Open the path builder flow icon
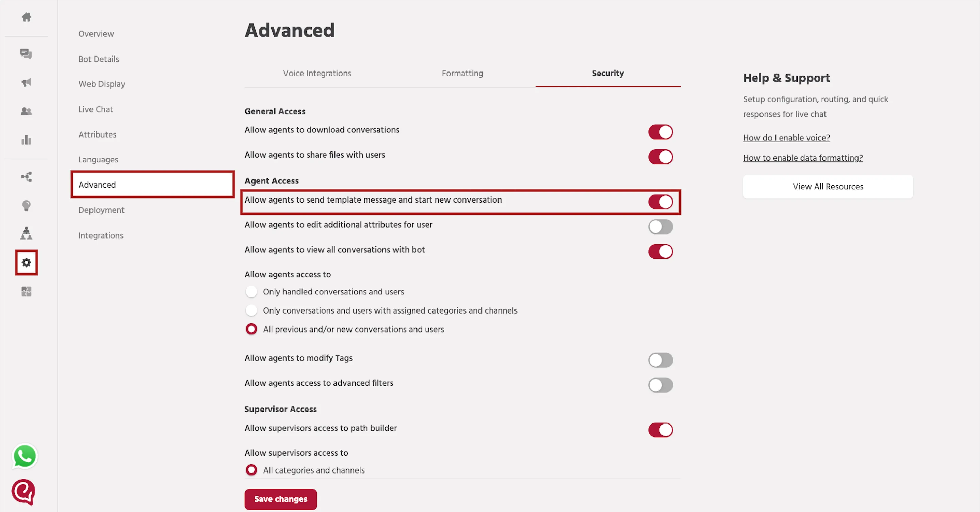 pos(26,177)
